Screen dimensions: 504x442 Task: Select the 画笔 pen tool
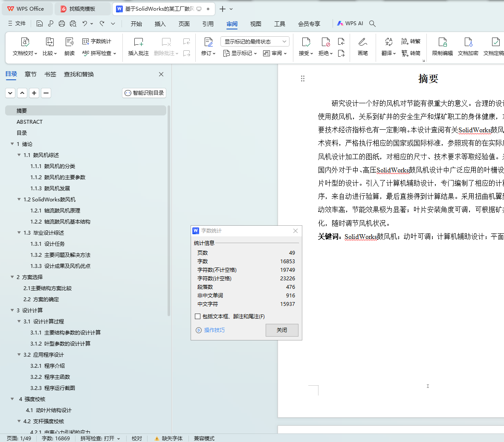coord(363,47)
